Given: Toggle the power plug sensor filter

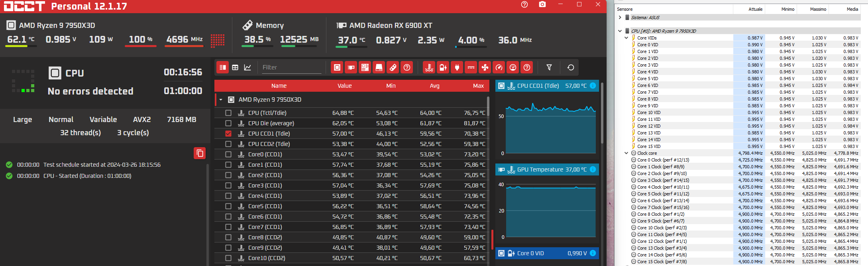Looking at the screenshot, I should [x=457, y=67].
